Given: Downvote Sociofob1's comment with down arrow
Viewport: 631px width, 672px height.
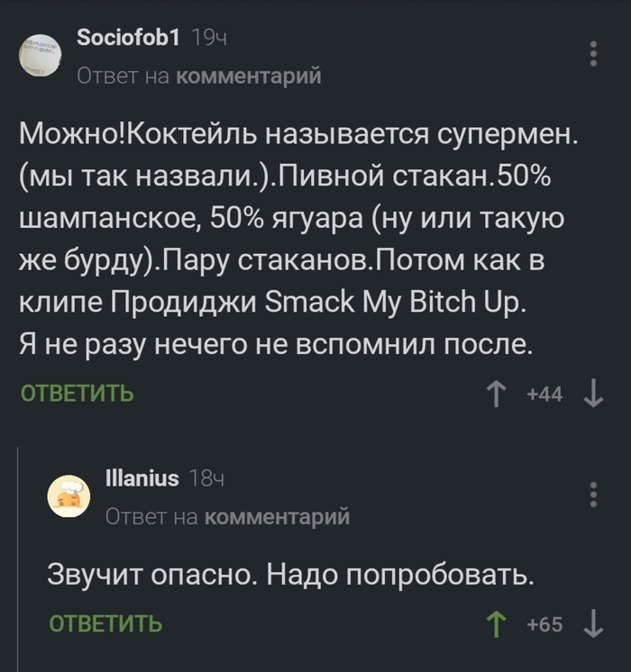Looking at the screenshot, I should click(x=593, y=394).
